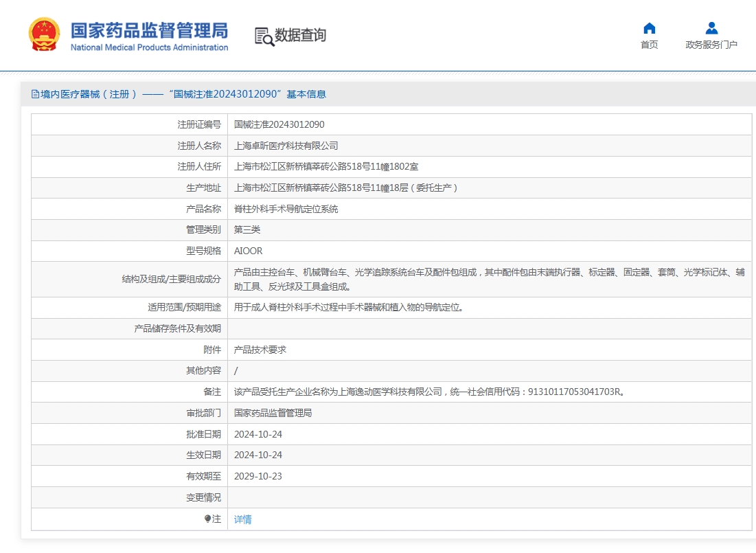Viewport: 756px width, 553px height.
Task: Select registrant name 上海卓昕医疗科技有限公司
Action: pyautogui.click(x=286, y=146)
